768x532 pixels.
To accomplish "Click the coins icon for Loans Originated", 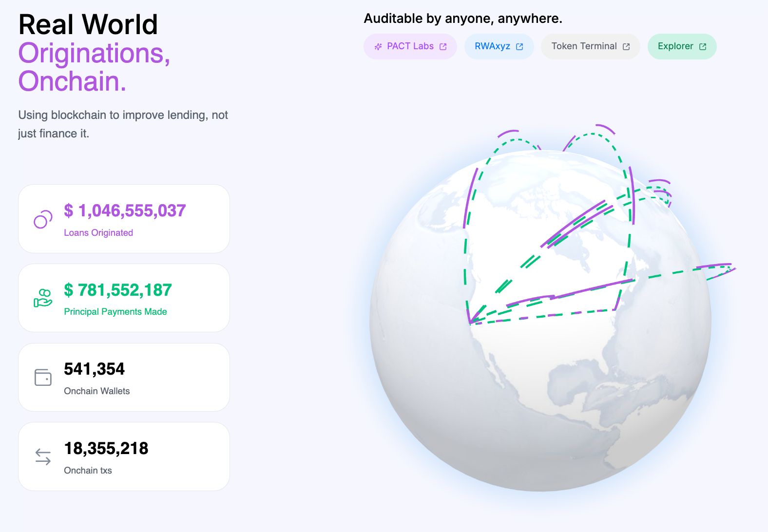I will (x=43, y=219).
